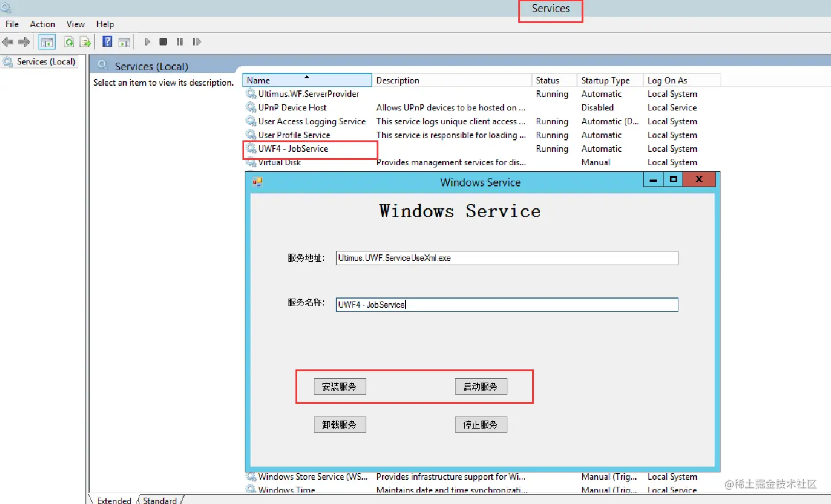Image resolution: width=831 pixels, height=504 pixels.
Task: Select the UPnP Device Host service name
Action: point(292,108)
